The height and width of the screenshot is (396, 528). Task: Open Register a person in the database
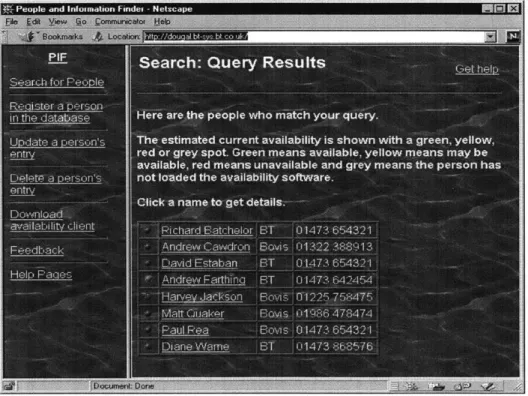(56, 112)
